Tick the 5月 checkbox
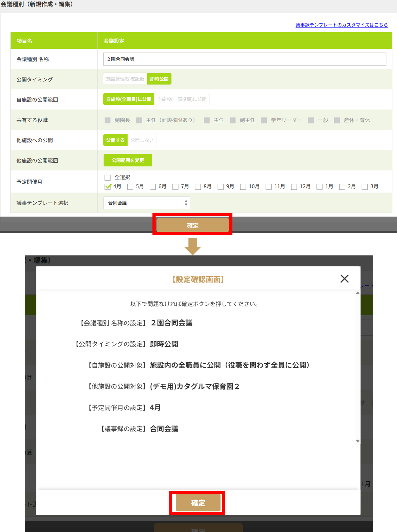 pyautogui.click(x=130, y=187)
